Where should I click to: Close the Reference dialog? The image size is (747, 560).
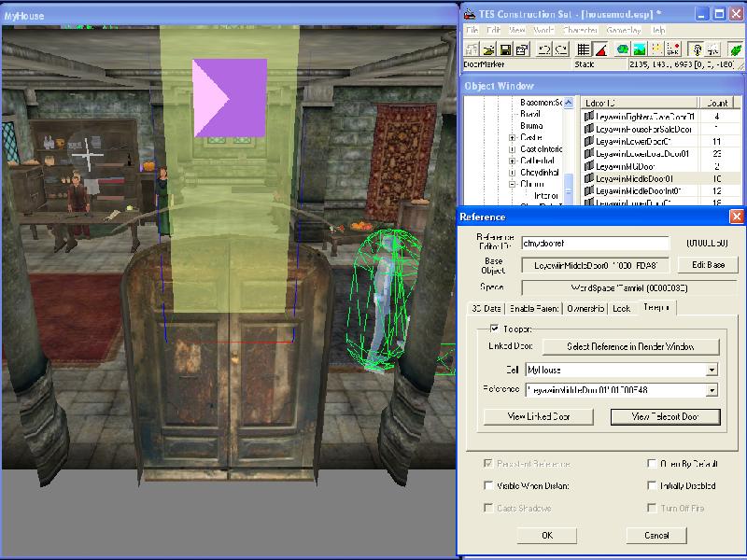point(737,217)
